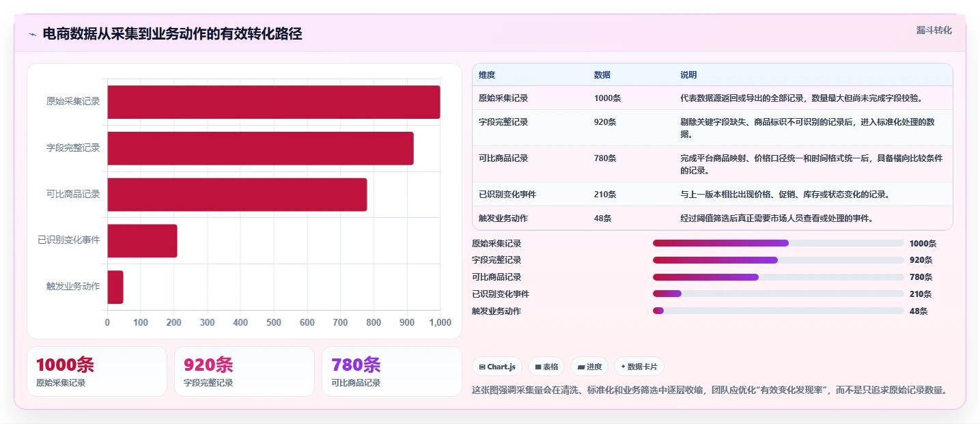Click the 可比商品记录 cell in the table
Viewport: 980px width, 424px height.
pos(503,158)
